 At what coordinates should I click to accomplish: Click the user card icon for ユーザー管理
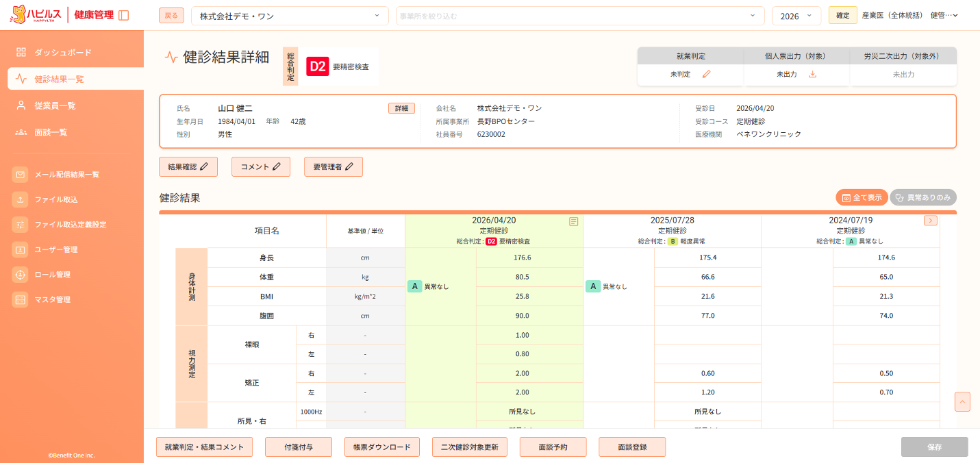pos(21,249)
